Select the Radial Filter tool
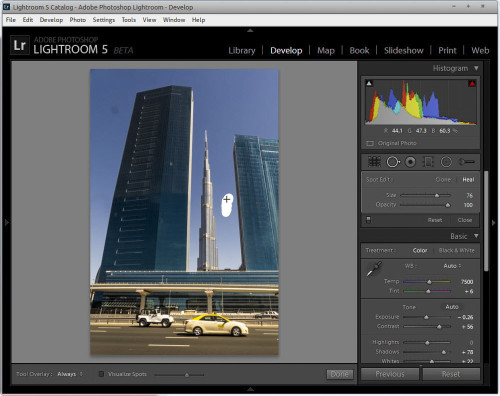 [446, 162]
